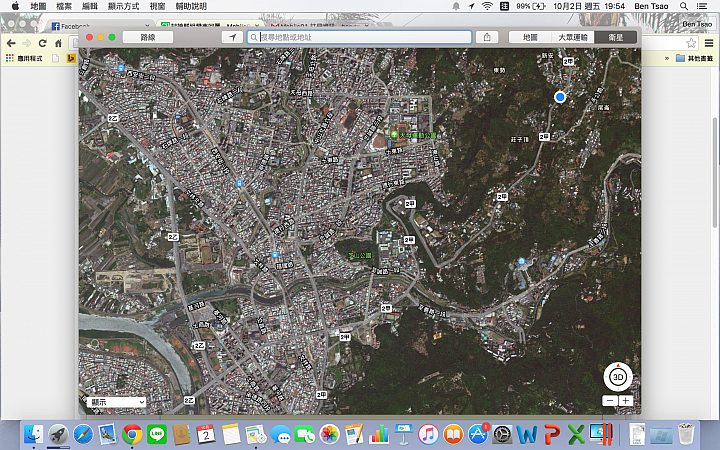Open App Store from the Dock
Image resolution: width=720 pixels, height=450 pixels.
pos(478,434)
